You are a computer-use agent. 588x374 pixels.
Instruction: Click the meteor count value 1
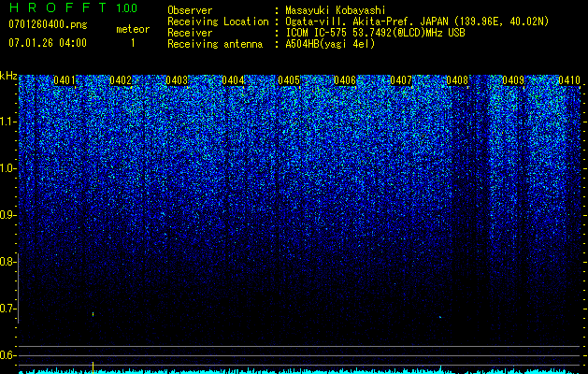tap(133, 43)
